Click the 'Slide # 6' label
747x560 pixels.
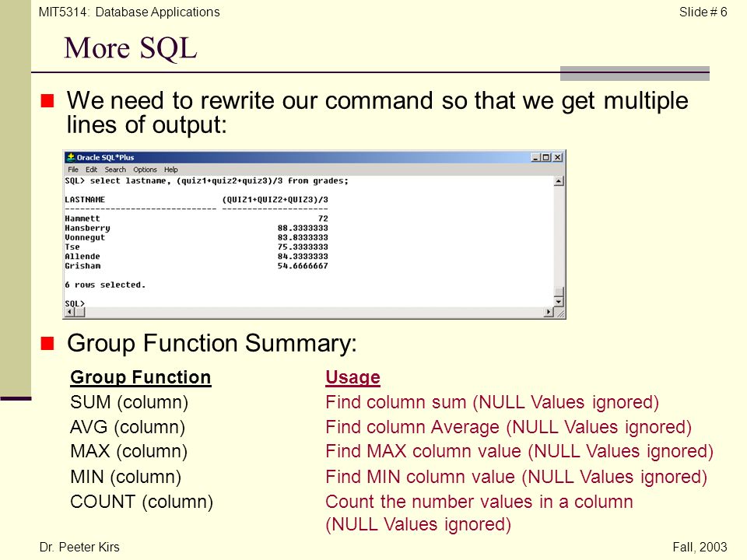[703, 12]
